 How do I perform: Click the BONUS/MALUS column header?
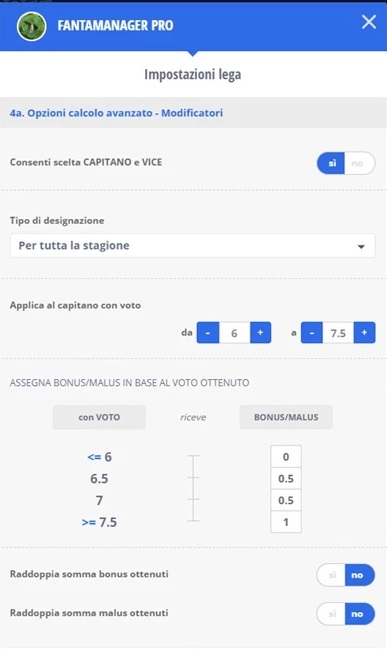(286, 417)
